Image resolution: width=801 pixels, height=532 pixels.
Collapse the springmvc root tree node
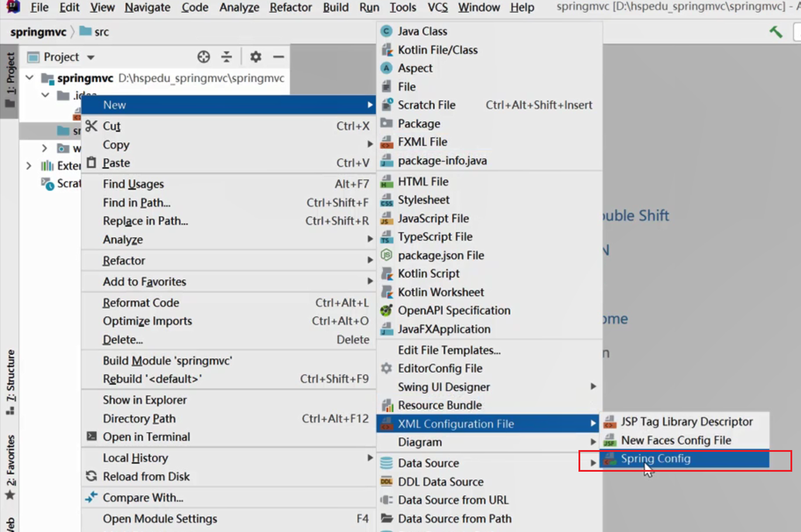[x=29, y=77]
